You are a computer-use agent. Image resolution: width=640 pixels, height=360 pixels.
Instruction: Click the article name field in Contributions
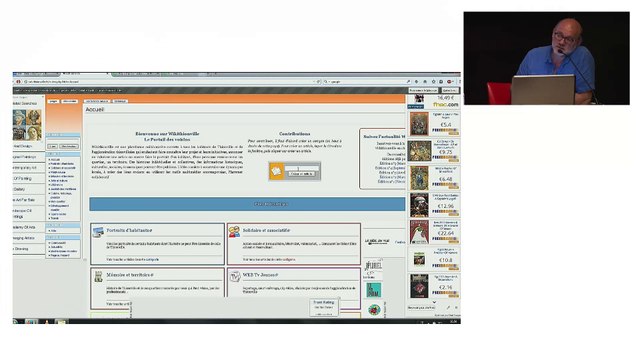tap(301, 168)
